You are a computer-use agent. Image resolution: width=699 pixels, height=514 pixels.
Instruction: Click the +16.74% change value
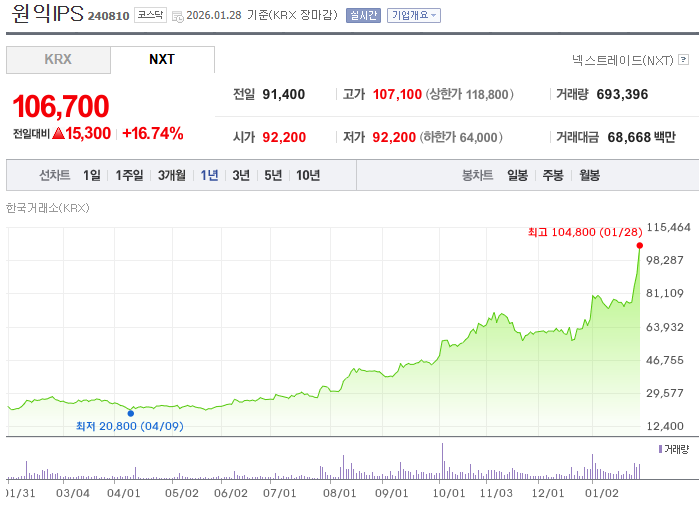pos(152,133)
